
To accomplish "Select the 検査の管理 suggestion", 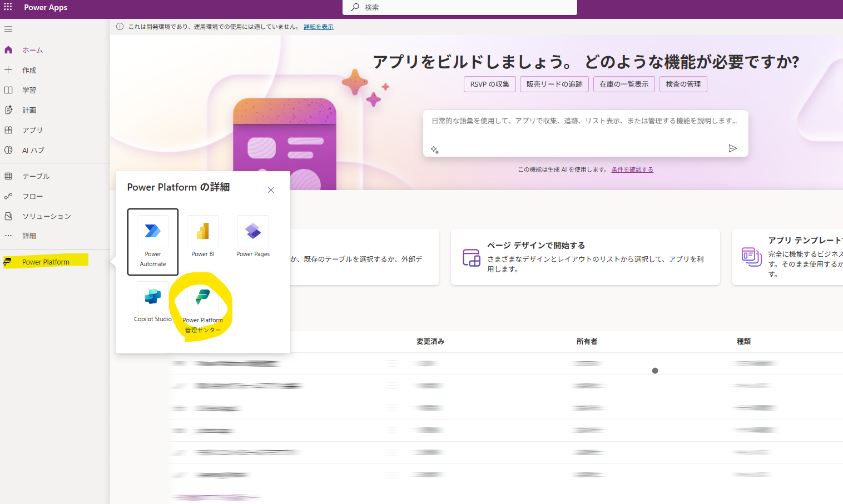I will pos(683,84).
